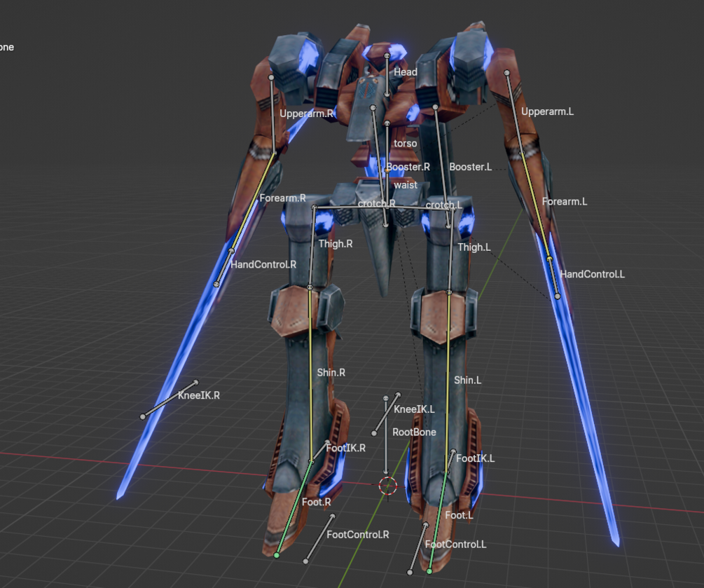Screen dimensions: 704x588
Task: Click the crotch.R bone label
Action: (377, 203)
